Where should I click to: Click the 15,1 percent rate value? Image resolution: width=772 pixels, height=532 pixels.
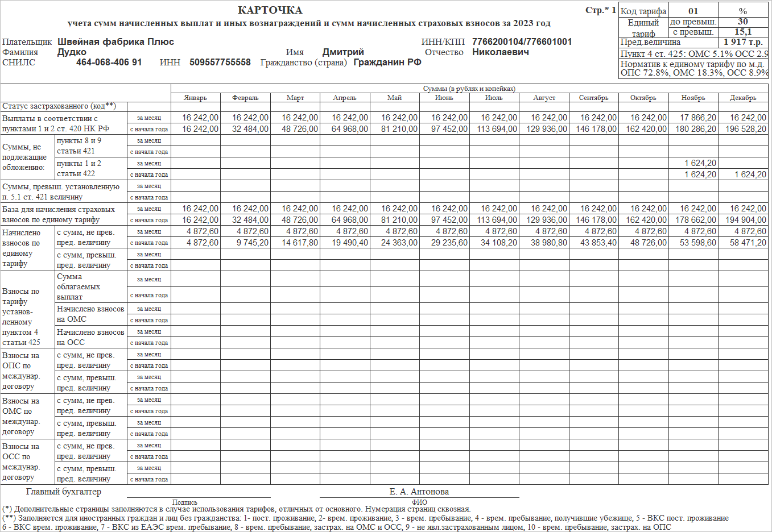point(743,32)
